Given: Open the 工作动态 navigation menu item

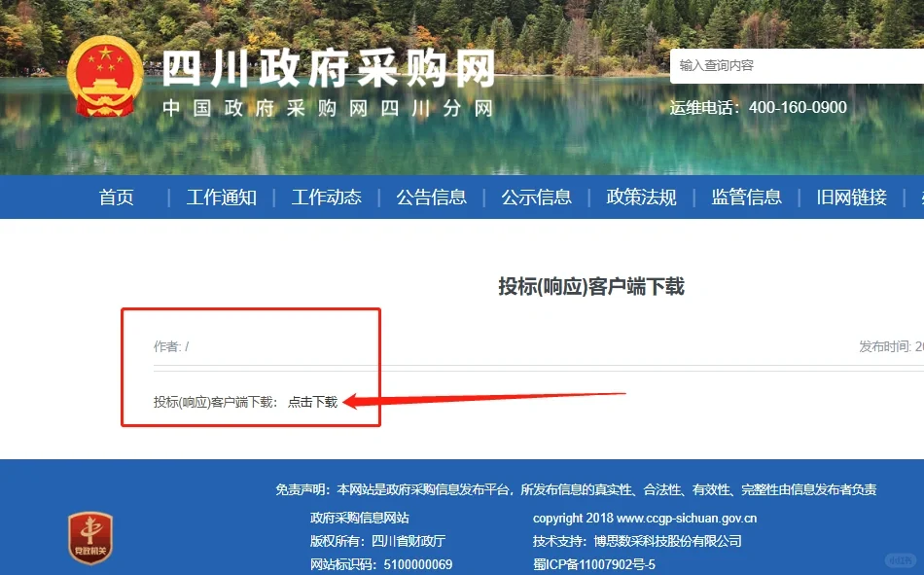Looking at the screenshot, I should [x=327, y=197].
